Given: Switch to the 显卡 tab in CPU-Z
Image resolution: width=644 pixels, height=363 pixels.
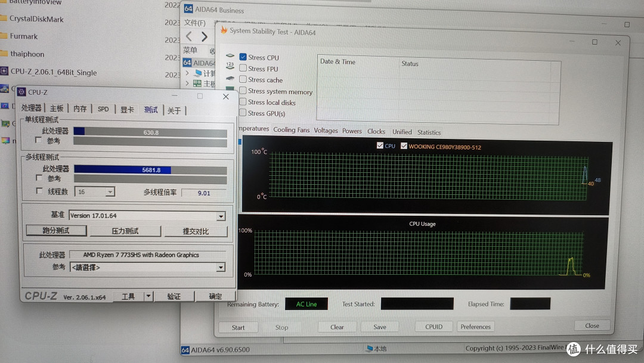Looking at the screenshot, I should (127, 110).
